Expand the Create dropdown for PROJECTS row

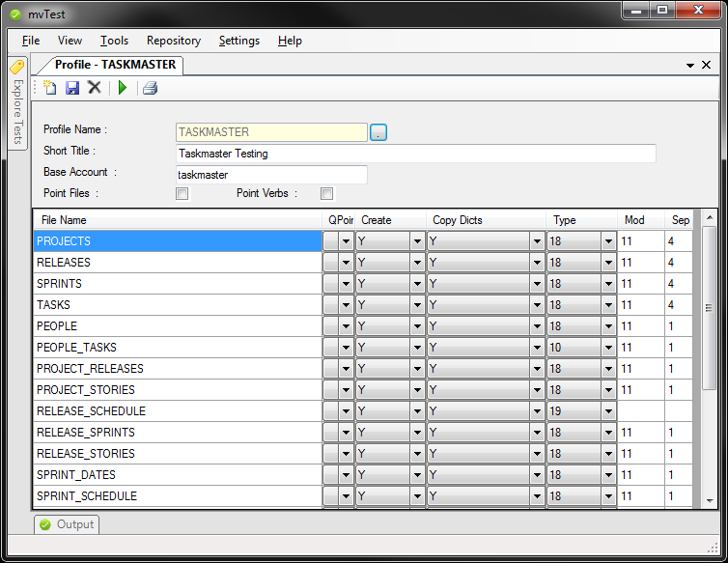pos(417,241)
